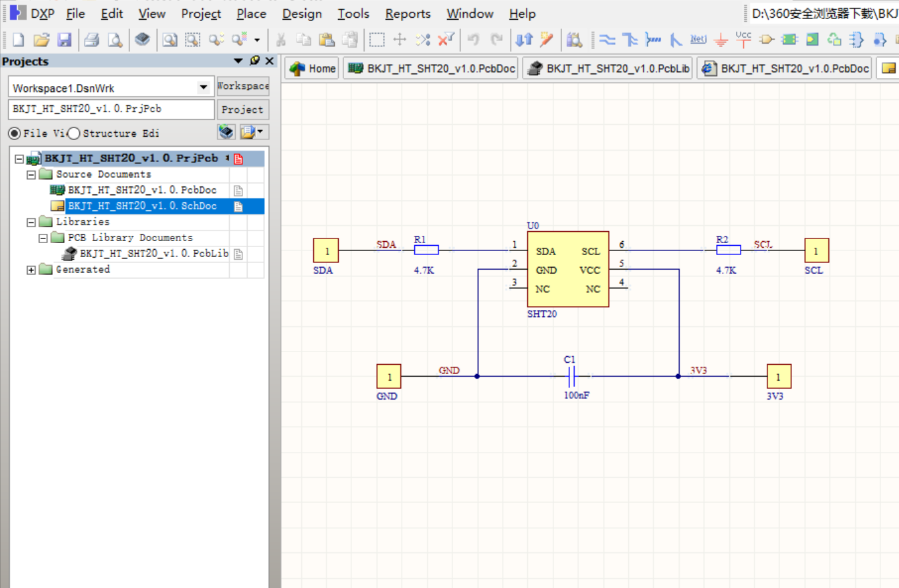Screen dimensions: 899x588
Task: Select resistor R1 on the schematic
Action: 426,250
